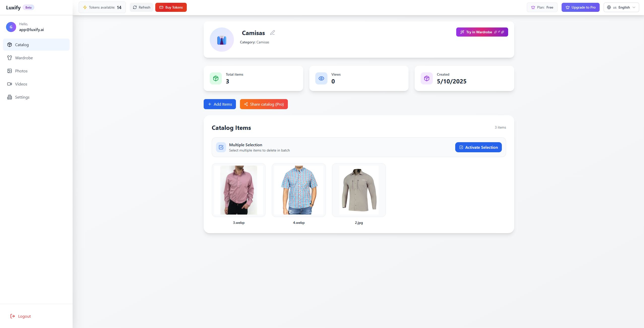Click the red Buy Tokens button
This screenshot has width=644, height=328.
171,7
